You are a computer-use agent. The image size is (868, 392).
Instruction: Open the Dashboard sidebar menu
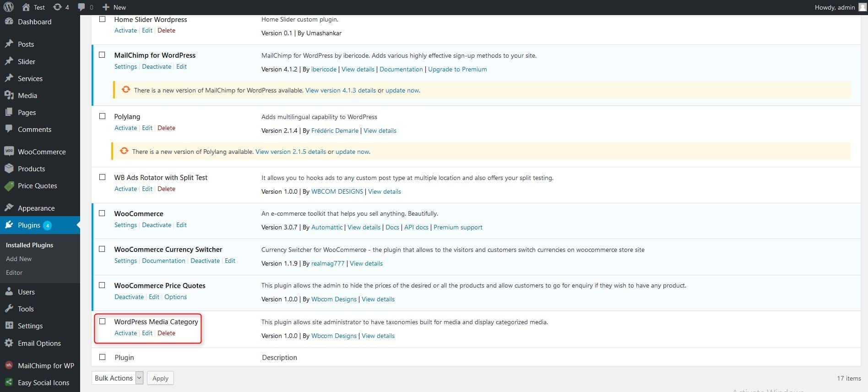(40, 22)
